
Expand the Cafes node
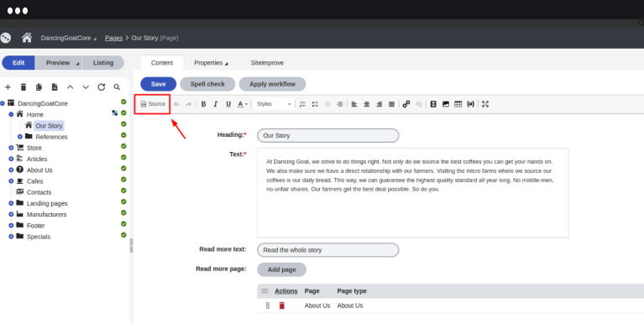(11, 181)
